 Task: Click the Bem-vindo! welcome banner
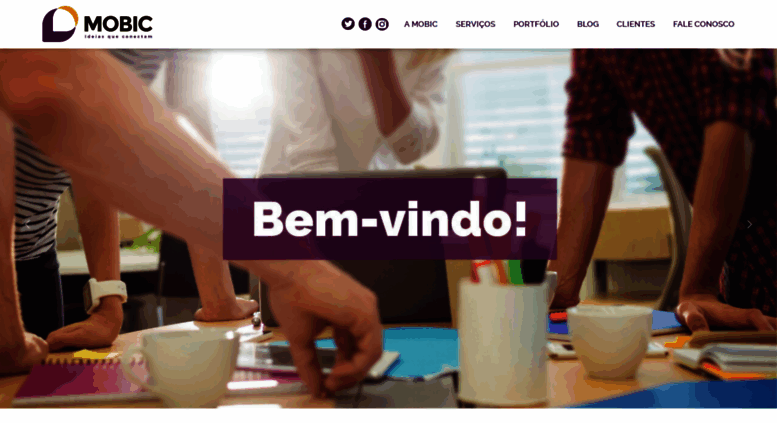click(x=390, y=219)
